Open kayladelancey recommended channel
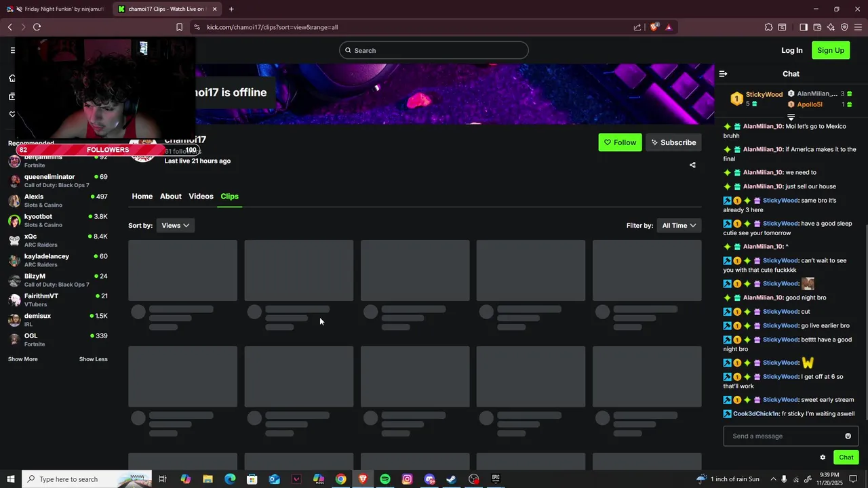 click(58, 260)
